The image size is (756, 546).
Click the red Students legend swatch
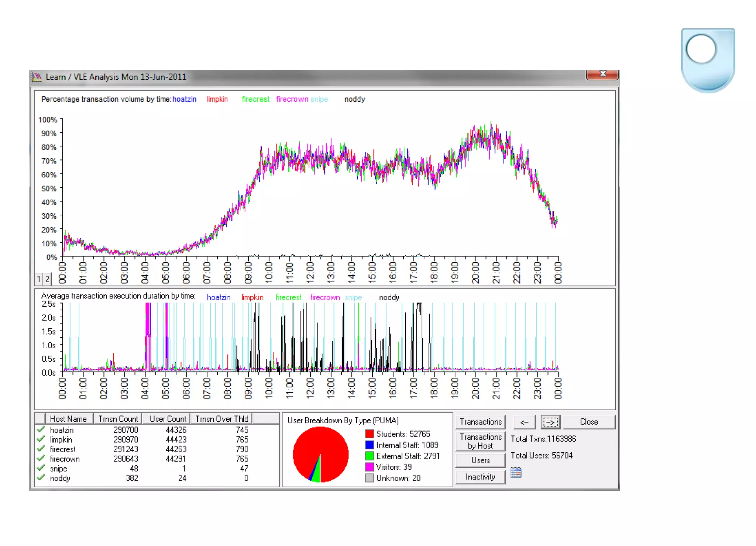coord(370,434)
